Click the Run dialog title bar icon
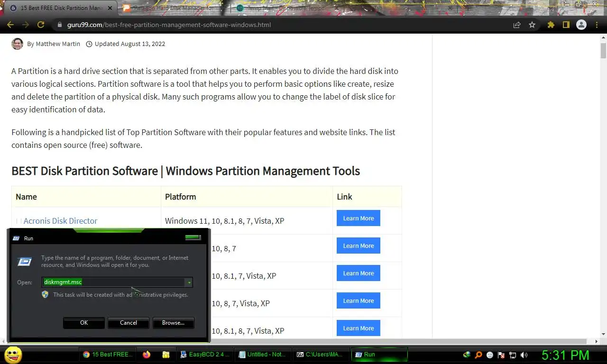 16,238
